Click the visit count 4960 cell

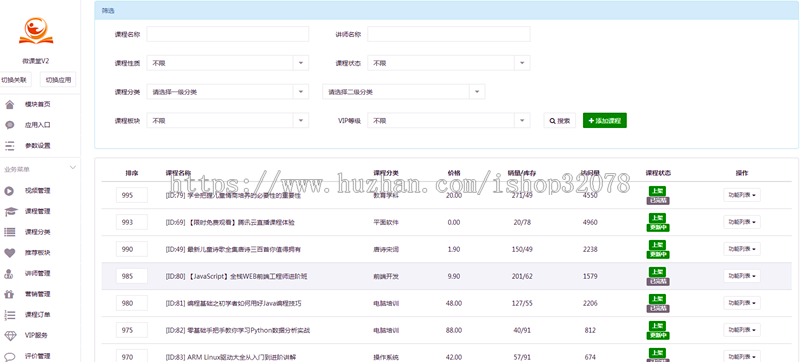click(590, 223)
